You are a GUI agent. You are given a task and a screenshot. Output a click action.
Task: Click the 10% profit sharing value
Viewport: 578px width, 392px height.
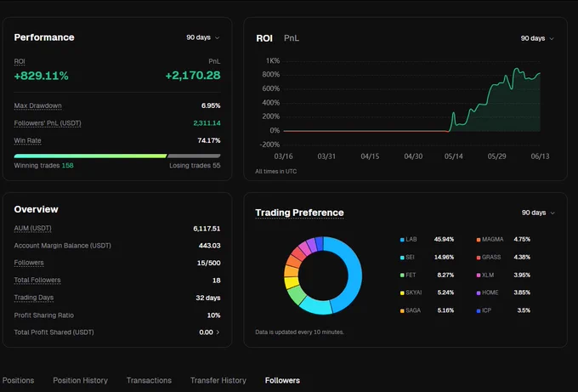(214, 315)
